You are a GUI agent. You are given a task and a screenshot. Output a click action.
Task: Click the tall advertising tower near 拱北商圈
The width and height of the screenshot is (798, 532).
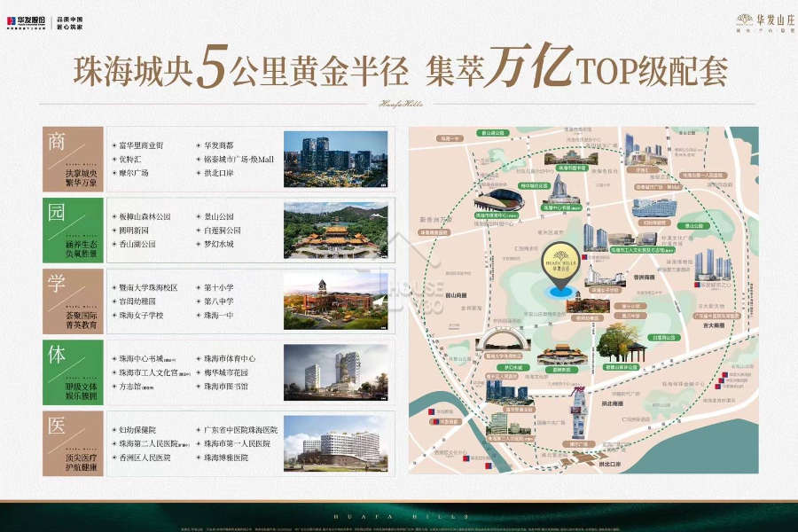[577, 412]
